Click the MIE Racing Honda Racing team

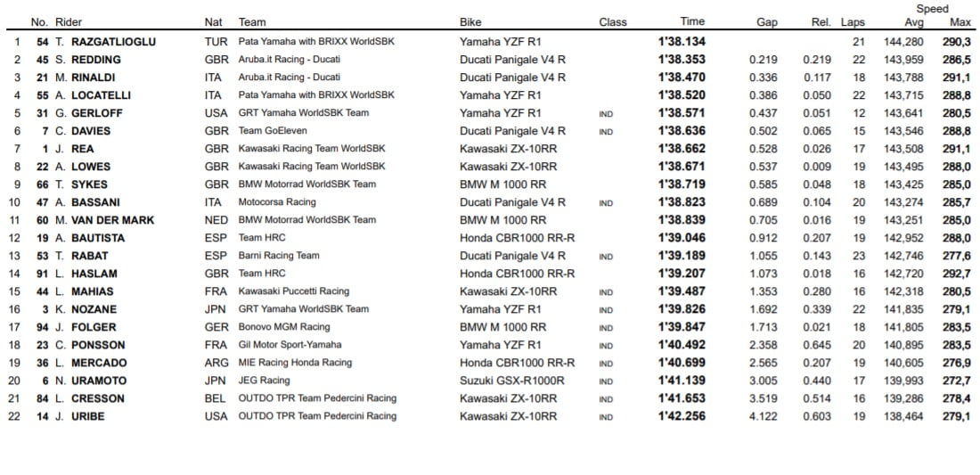pyautogui.click(x=295, y=363)
